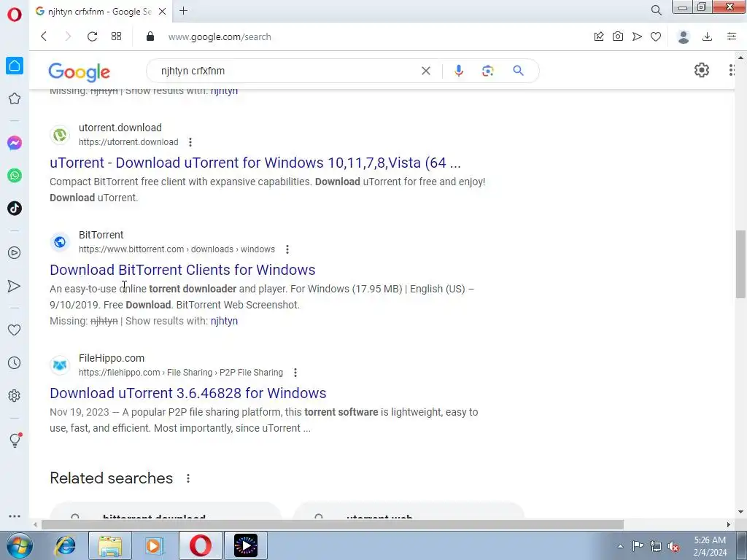Viewport: 747px width, 560px height.
Task: Click the vertical scrollbar thumb
Action: pyautogui.click(x=740, y=264)
